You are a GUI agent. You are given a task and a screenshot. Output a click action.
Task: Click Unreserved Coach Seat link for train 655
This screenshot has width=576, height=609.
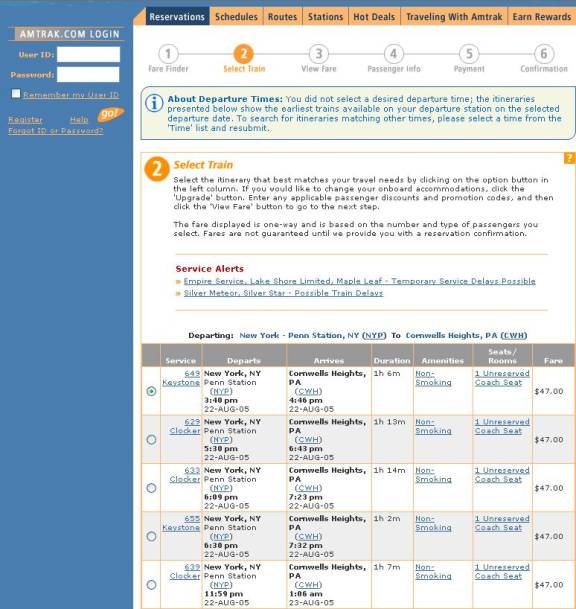[x=502, y=523]
